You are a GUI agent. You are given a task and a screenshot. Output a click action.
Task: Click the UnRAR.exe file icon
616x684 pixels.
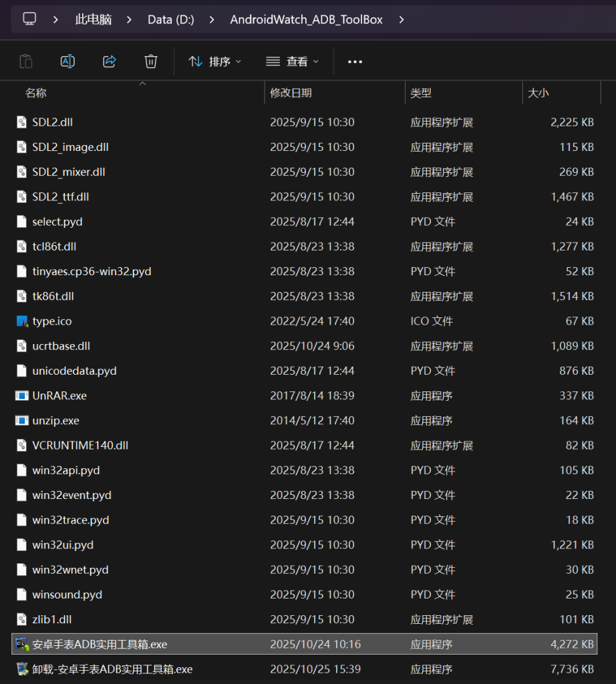point(22,395)
